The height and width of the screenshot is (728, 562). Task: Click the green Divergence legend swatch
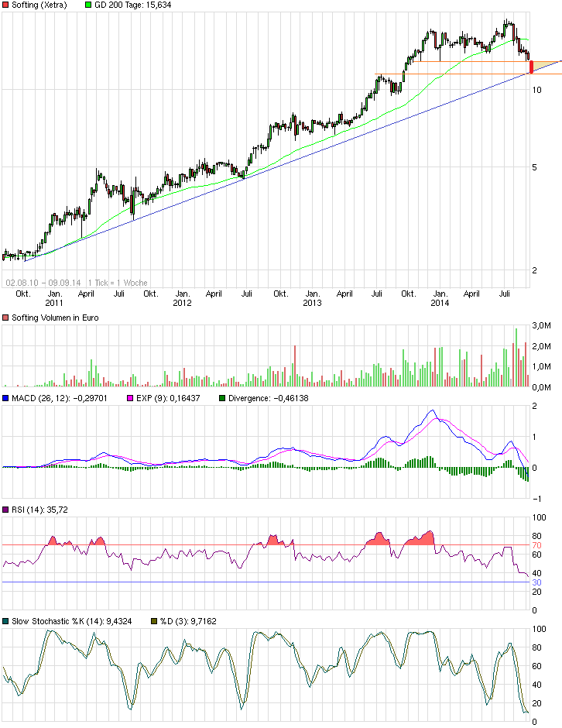pyautogui.click(x=222, y=398)
